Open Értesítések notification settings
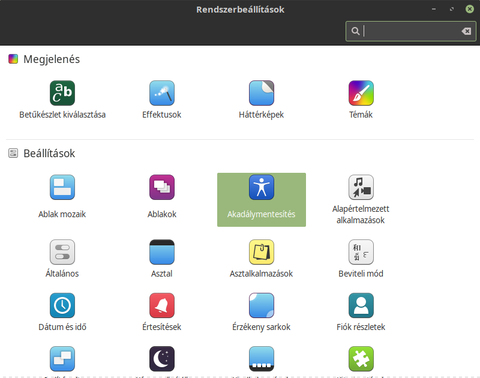Image resolution: width=480 pixels, height=378 pixels. tap(162, 312)
